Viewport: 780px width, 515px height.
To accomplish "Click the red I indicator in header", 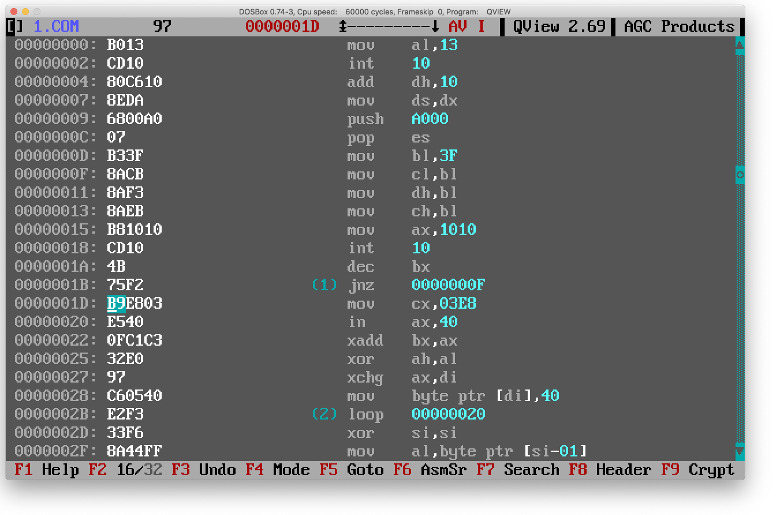I will (481, 26).
